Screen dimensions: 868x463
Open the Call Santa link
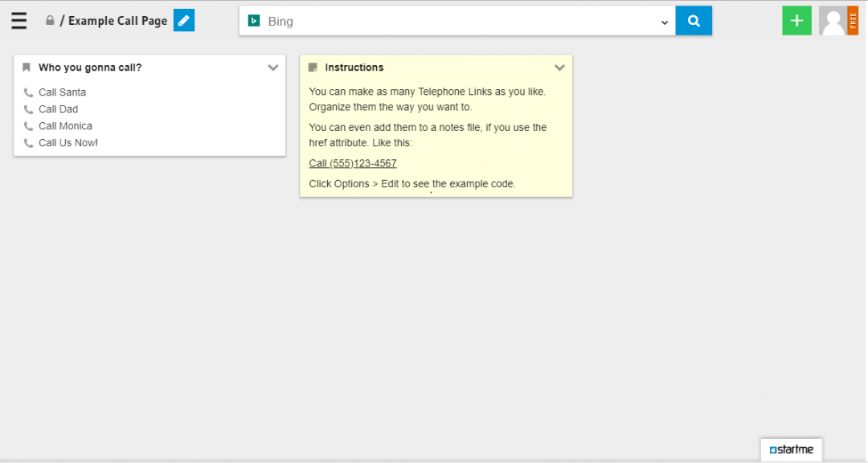click(x=62, y=92)
